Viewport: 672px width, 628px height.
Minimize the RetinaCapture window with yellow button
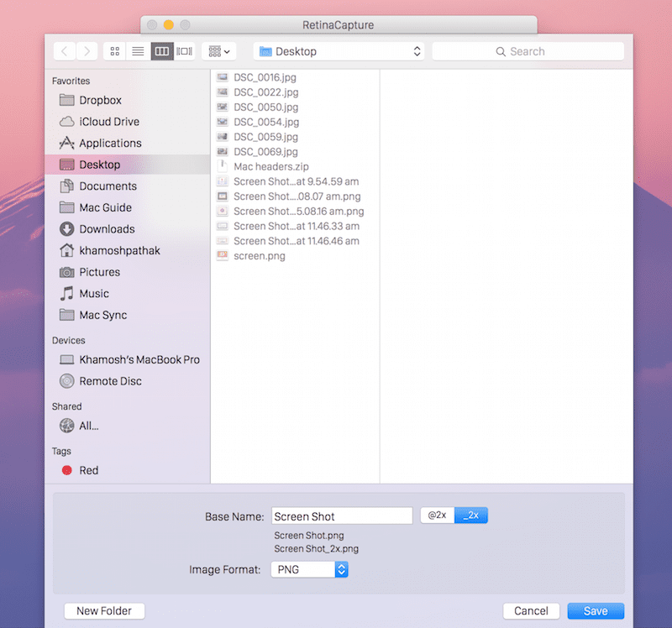click(x=169, y=25)
